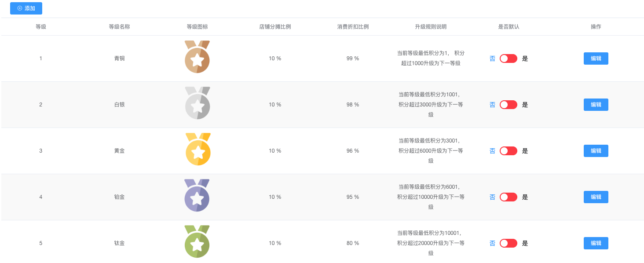The height and width of the screenshot is (263, 644).
Task: Select the 是 label in the 钛金 row
Action: click(x=525, y=243)
